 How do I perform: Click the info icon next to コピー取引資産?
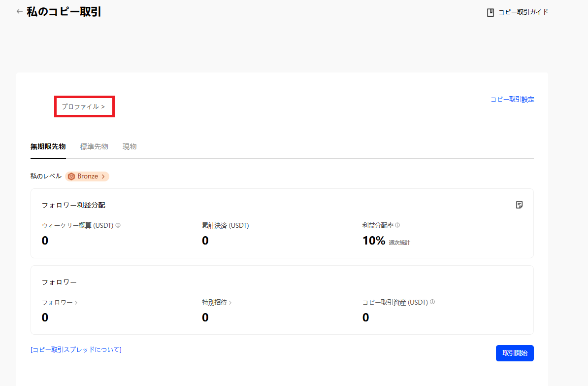(x=432, y=302)
